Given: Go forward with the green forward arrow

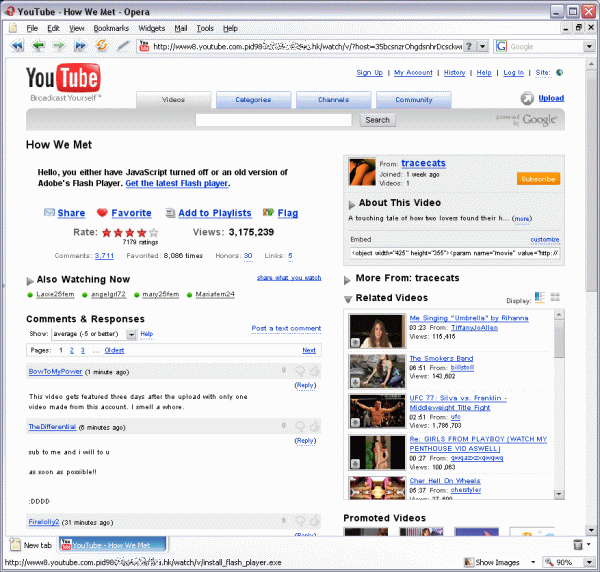Looking at the screenshot, I should [59, 46].
